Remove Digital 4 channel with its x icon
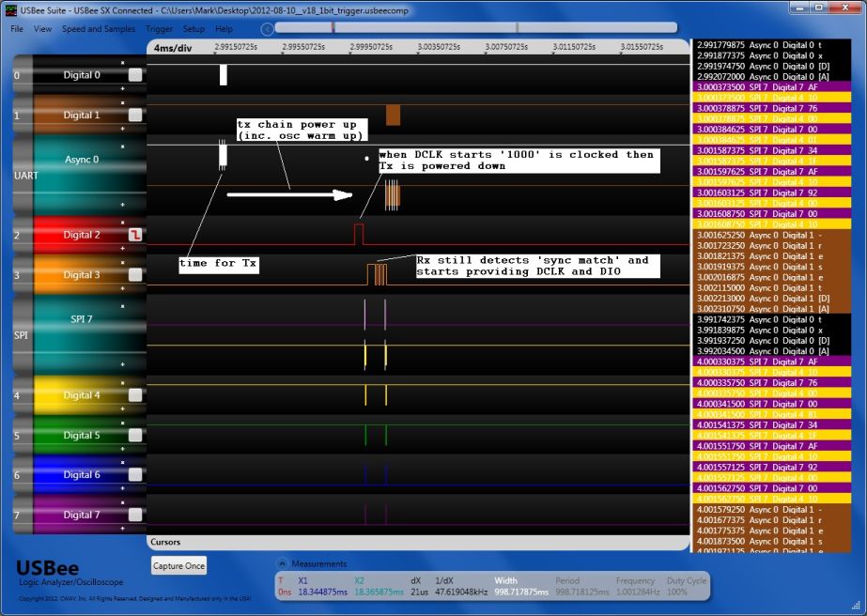 tap(123, 382)
